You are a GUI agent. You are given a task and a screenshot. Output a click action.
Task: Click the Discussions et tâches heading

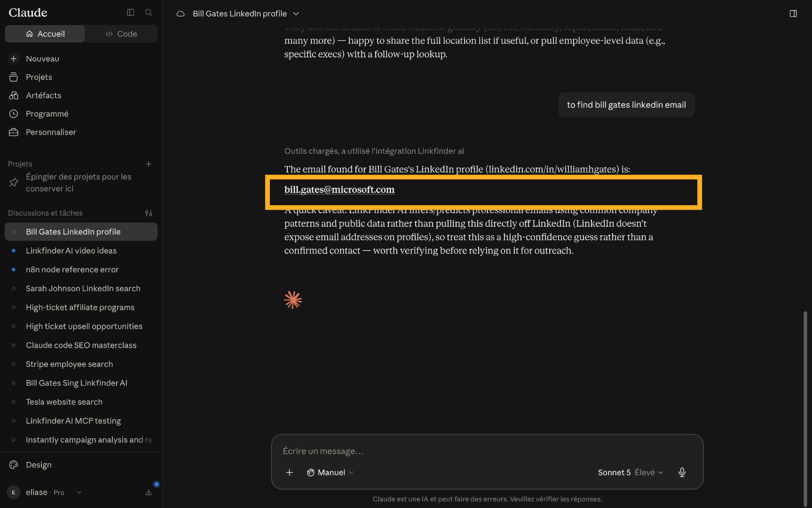pyautogui.click(x=45, y=213)
